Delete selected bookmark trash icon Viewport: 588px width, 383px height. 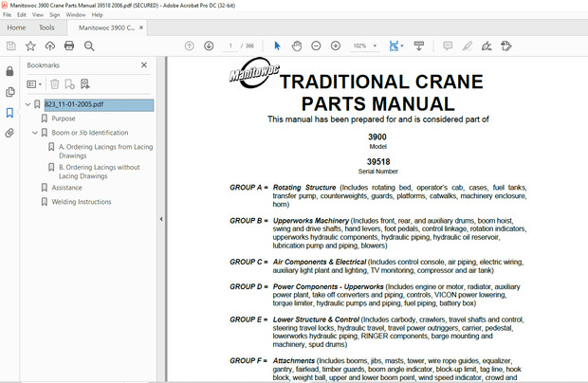pos(55,84)
